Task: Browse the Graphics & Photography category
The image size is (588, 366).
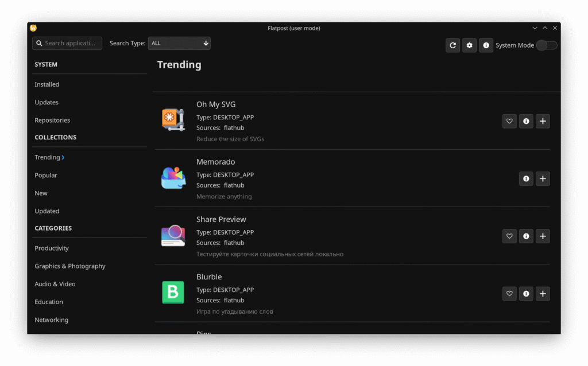Action: pos(69,266)
